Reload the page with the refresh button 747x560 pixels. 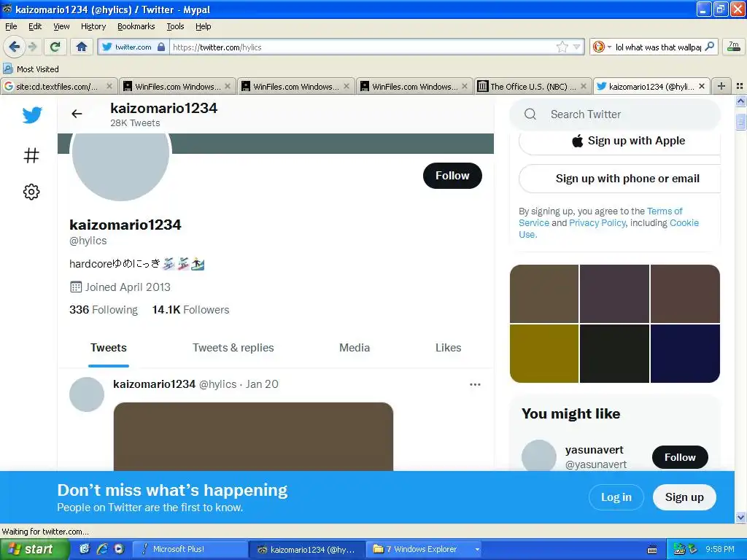[55, 47]
